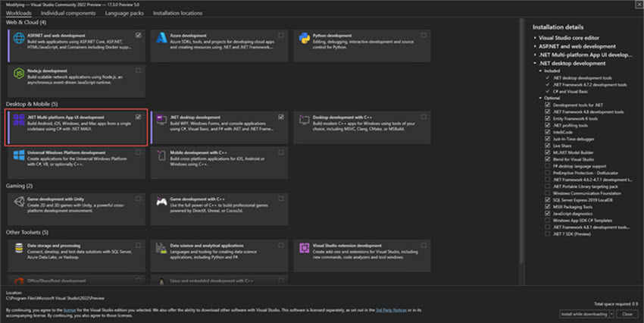Open the 3rd Party Notices link
The image size is (644, 323).
tap(389, 310)
